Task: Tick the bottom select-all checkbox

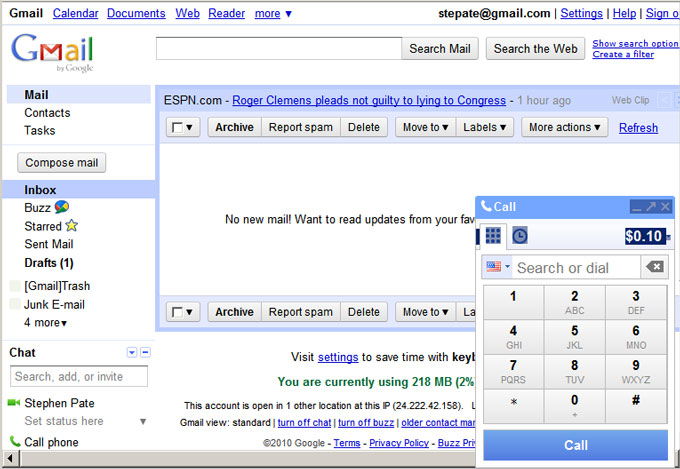Action: pos(177,312)
